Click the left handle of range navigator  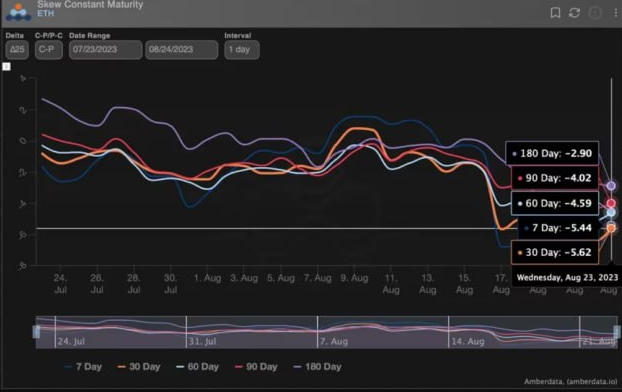36,332
